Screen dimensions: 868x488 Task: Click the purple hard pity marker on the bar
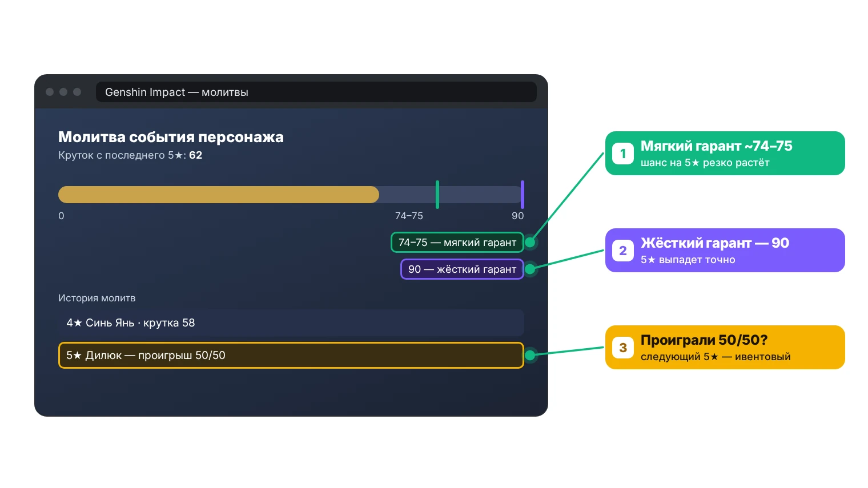click(x=523, y=195)
